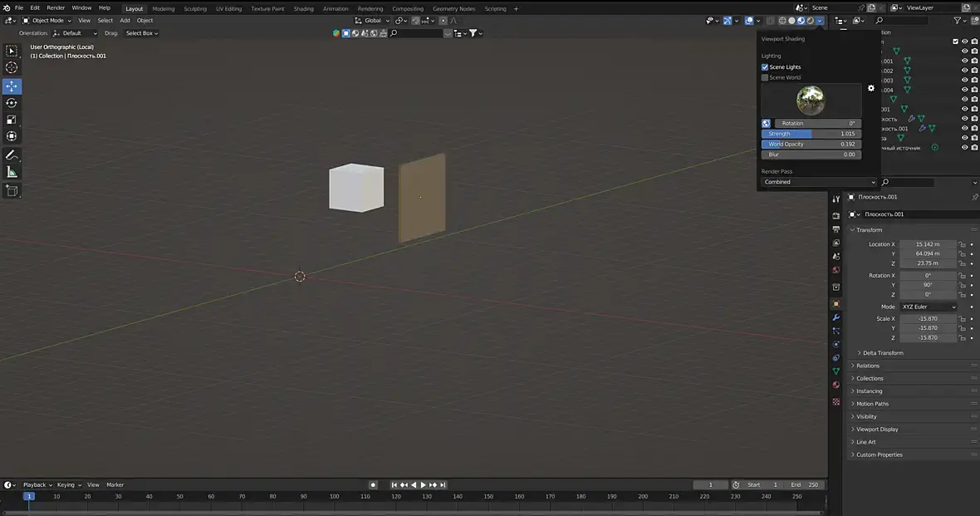Image resolution: width=980 pixels, height=516 pixels.
Task: Open the Select Box drag dropdown
Action: pos(142,33)
